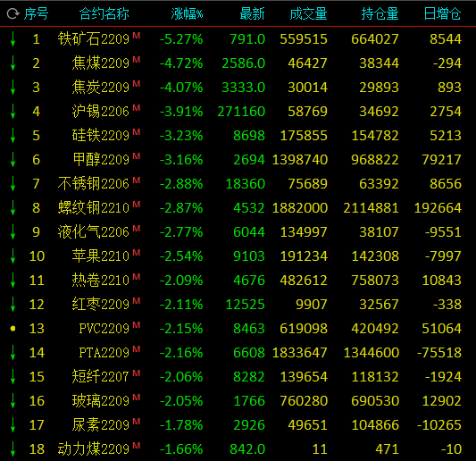The width and height of the screenshot is (476, 461).
Task: Click the red M marker beside PTA2209
Action: [x=137, y=349]
